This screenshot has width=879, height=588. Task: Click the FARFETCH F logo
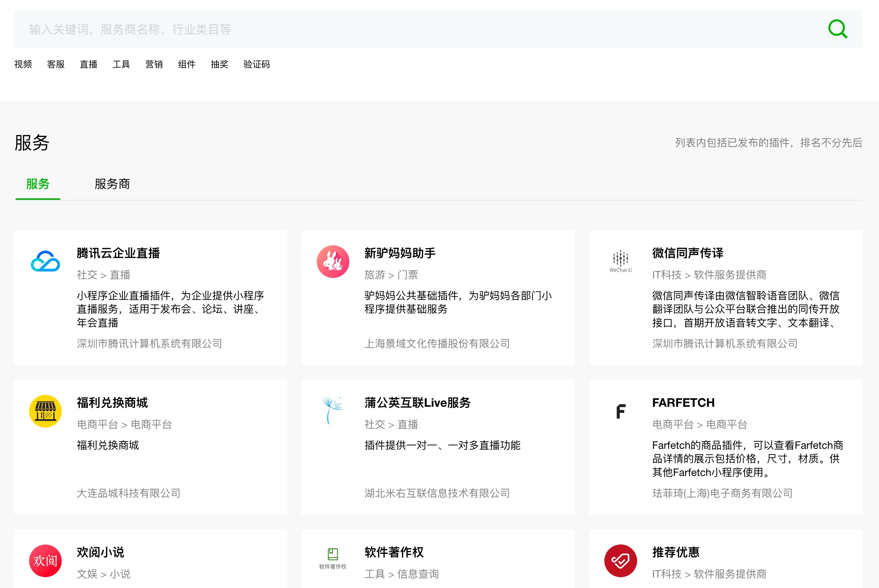(x=620, y=411)
